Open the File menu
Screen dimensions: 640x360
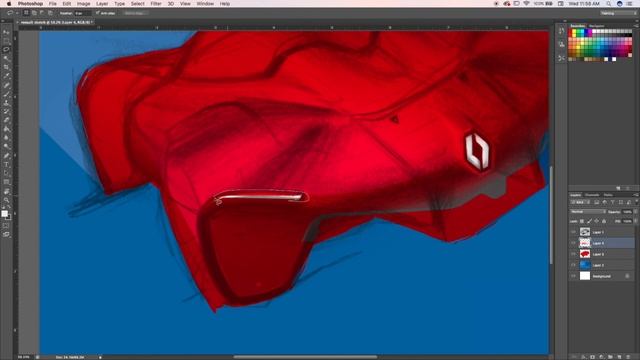click(53, 4)
